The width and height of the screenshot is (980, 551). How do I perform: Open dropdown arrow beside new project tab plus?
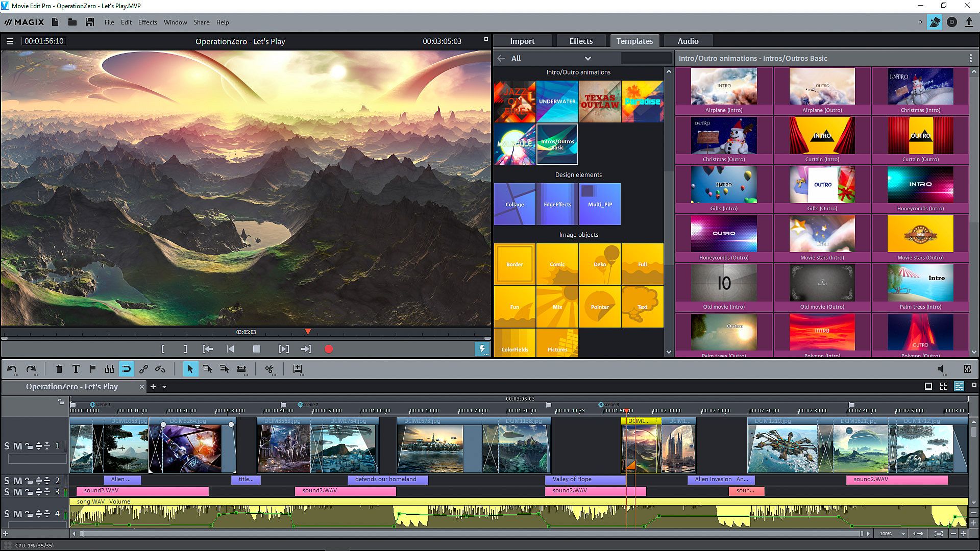(x=164, y=387)
